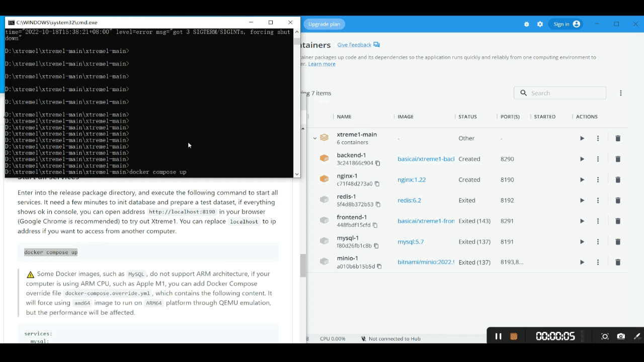The image size is (644, 362).
Task: Start the minio-1 container
Action: (x=582, y=262)
